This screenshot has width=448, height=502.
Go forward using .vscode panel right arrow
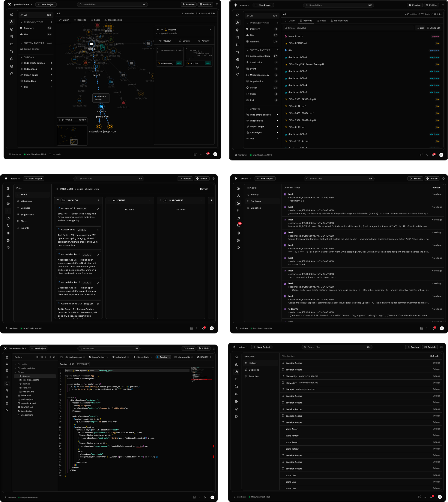click(x=162, y=30)
